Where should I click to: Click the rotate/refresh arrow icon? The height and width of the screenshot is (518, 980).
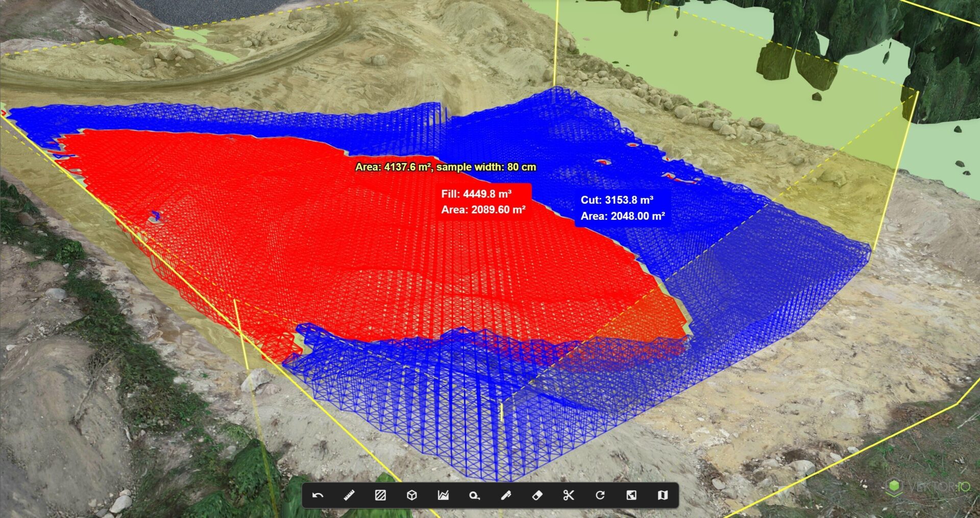600,496
